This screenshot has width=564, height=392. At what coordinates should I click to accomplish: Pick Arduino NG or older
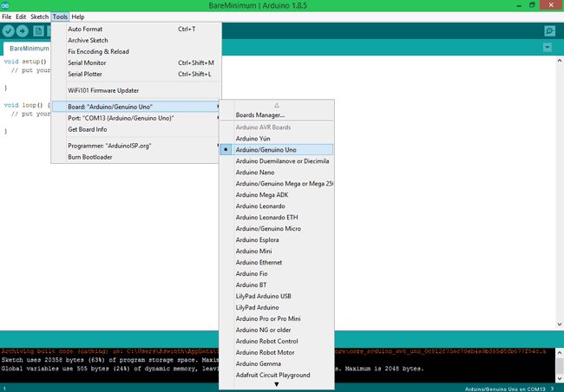(277, 330)
